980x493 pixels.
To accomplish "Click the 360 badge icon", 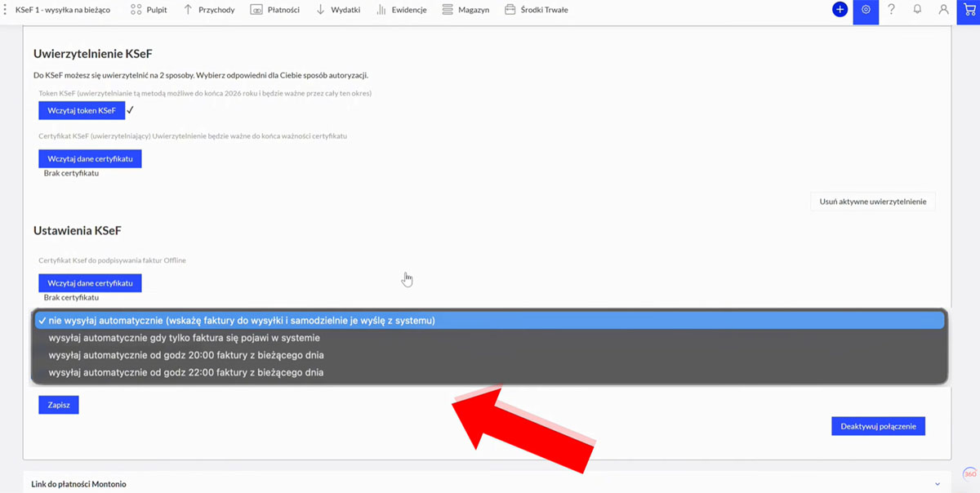I will (x=969, y=473).
